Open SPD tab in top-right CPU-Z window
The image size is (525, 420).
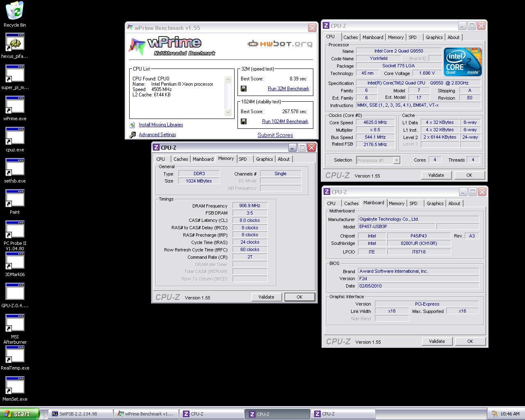click(x=413, y=37)
